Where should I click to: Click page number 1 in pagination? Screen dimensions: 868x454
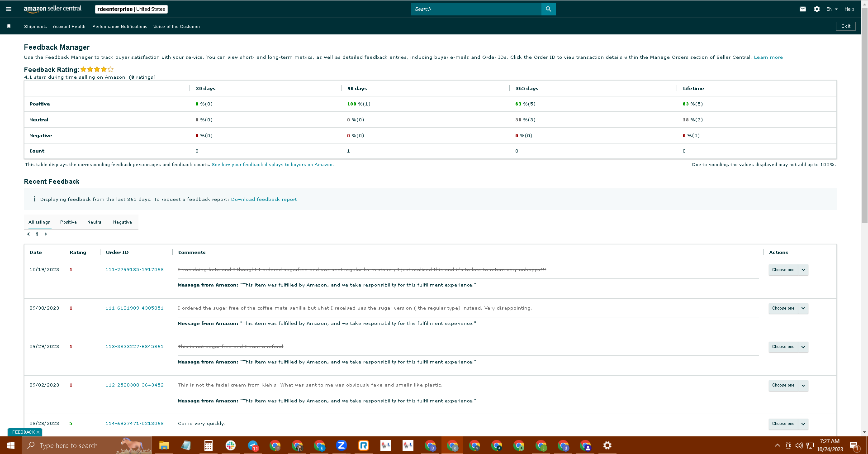(x=37, y=234)
